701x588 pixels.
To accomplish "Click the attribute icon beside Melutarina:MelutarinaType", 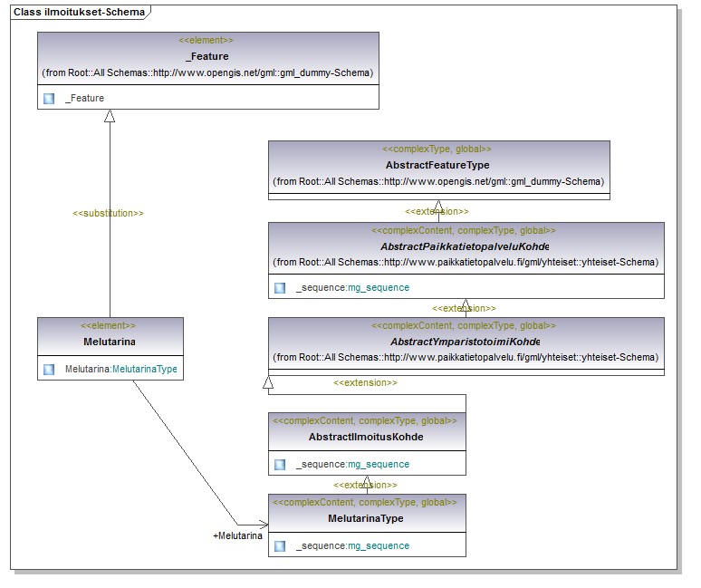I will (49, 370).
